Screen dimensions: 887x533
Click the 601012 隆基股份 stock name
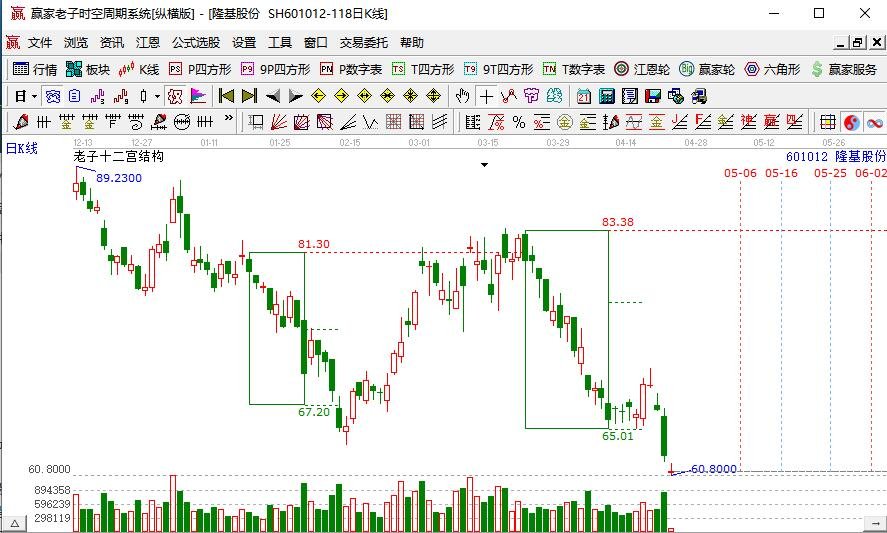[836, 157]
